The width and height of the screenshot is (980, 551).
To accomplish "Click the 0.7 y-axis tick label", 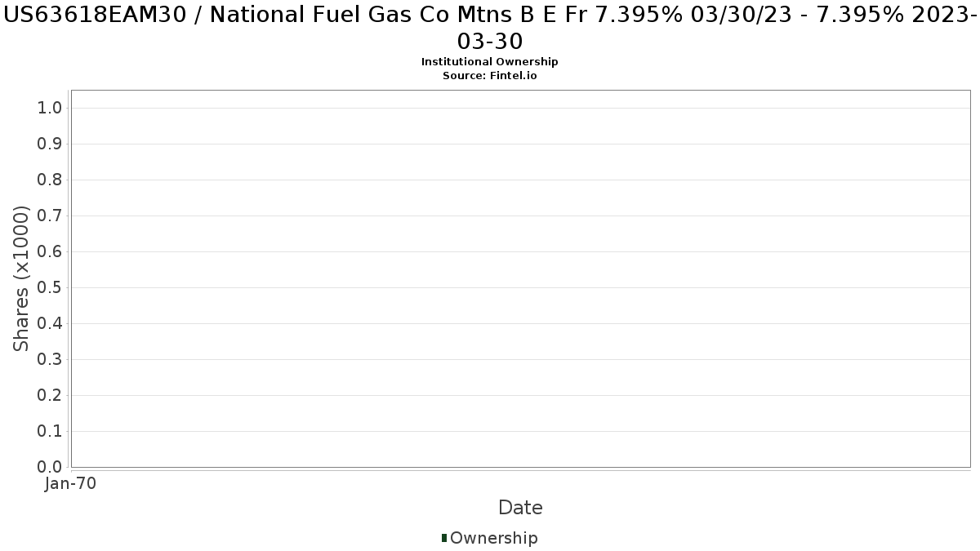I will click(x=49, y=216).
